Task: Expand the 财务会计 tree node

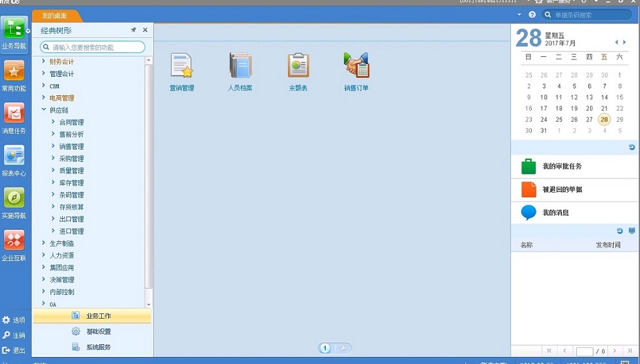Action: pyautogui.click(x=44, y=61)
